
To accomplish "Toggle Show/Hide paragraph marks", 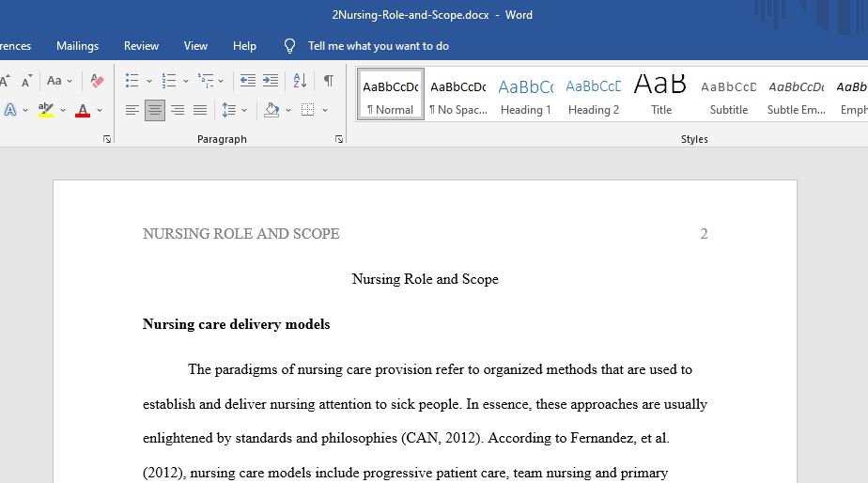I will [x=328, y=81].
